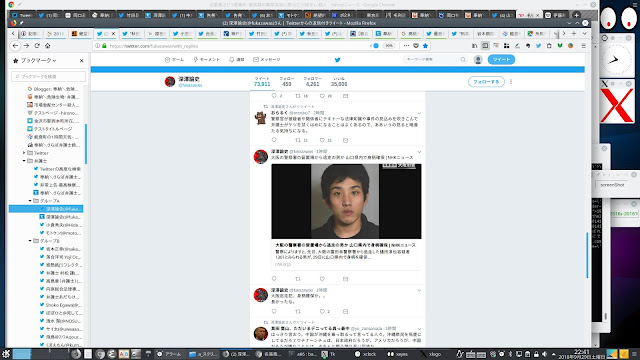This screenshot has height=360, width=640.
Task: Open the highlighted 深澤諭史 bookmark in sidebar
Action: [x=46, y=209]
